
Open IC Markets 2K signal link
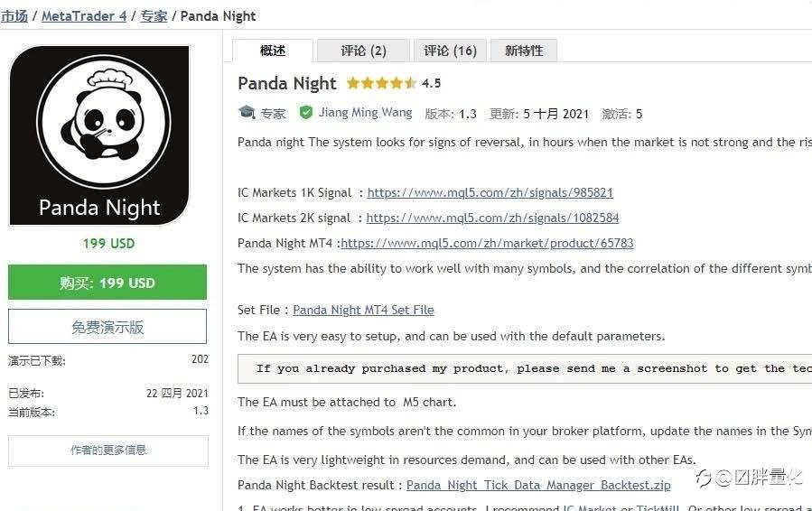pos(492,218)
